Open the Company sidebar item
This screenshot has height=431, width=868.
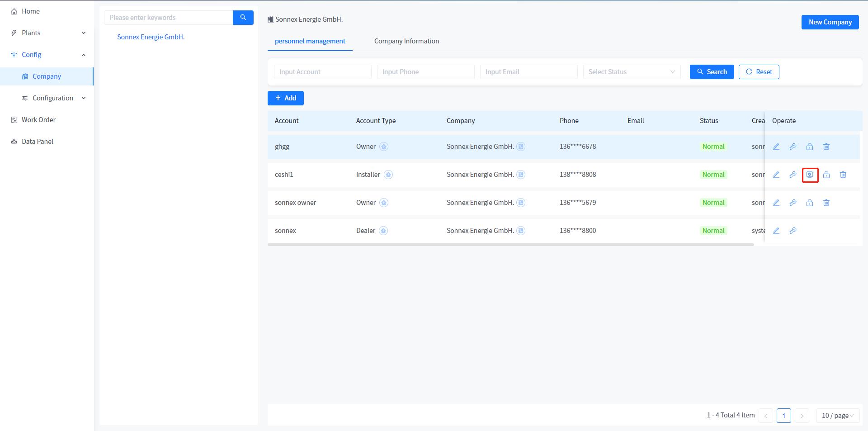point(47,76)
